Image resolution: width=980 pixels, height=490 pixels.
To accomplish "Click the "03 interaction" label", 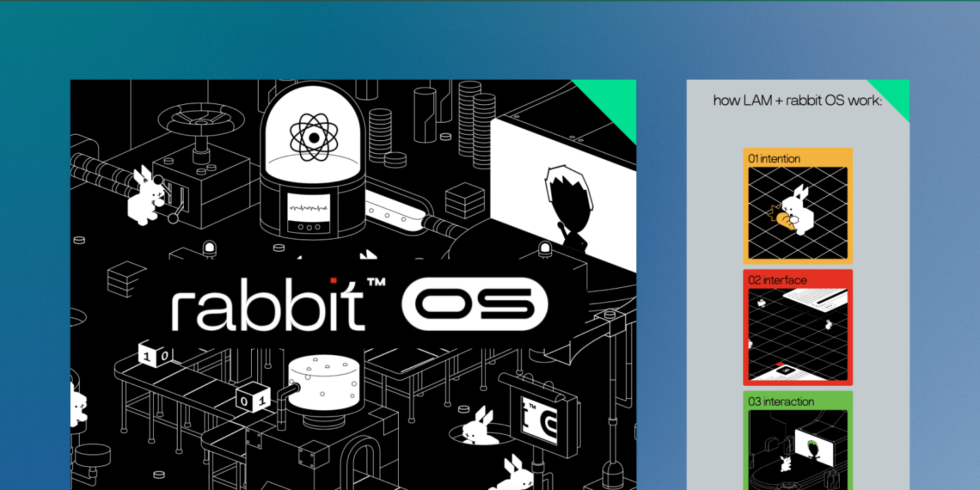I will coord(781,402).
